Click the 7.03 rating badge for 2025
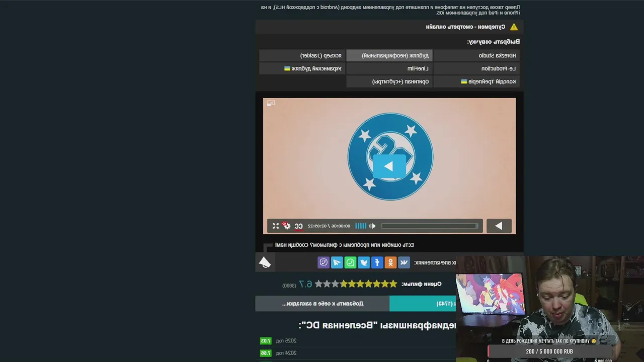 (266, 341)
